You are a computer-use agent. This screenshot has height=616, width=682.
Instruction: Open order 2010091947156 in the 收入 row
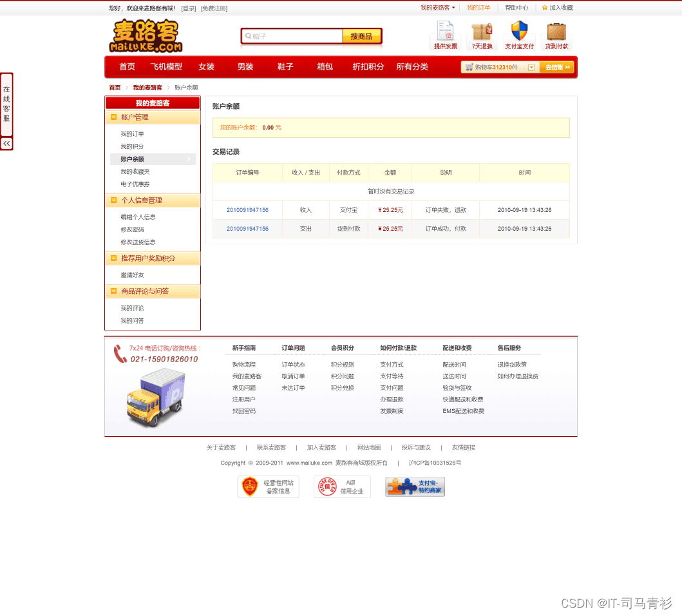[x=247, y=210]
